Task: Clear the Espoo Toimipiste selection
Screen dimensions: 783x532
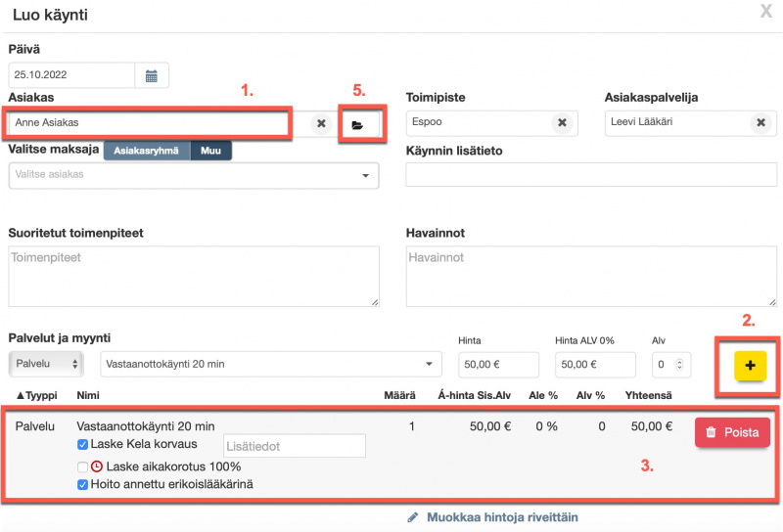Action: [562, 122]
